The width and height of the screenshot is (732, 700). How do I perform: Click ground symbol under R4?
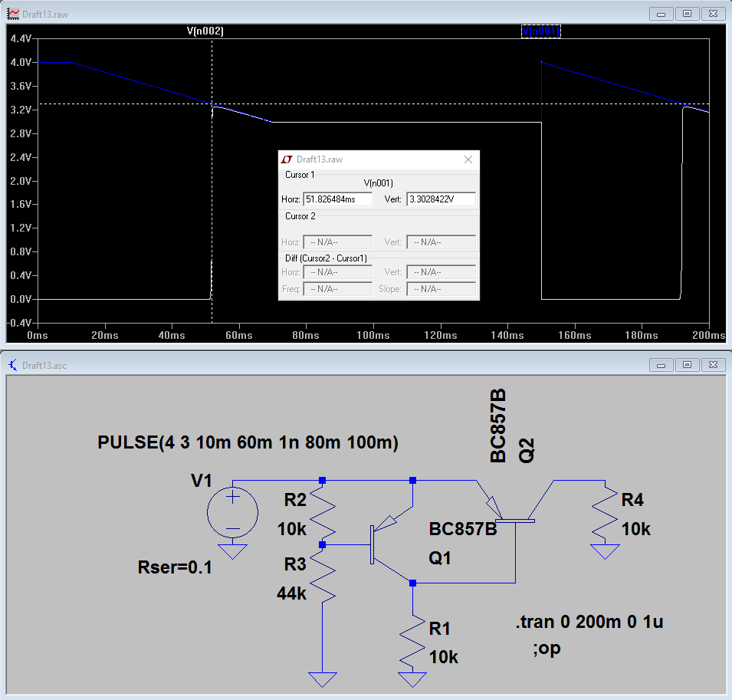coord(605,551)
